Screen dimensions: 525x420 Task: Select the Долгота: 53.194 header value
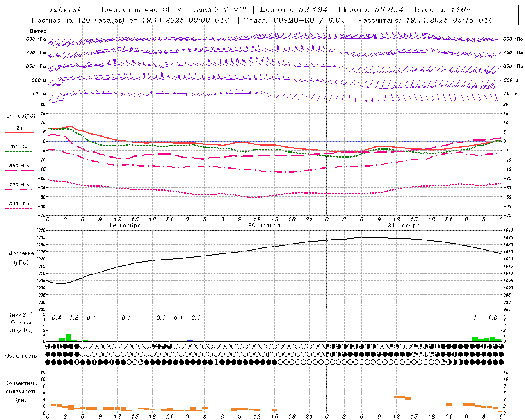coord(294,10)
